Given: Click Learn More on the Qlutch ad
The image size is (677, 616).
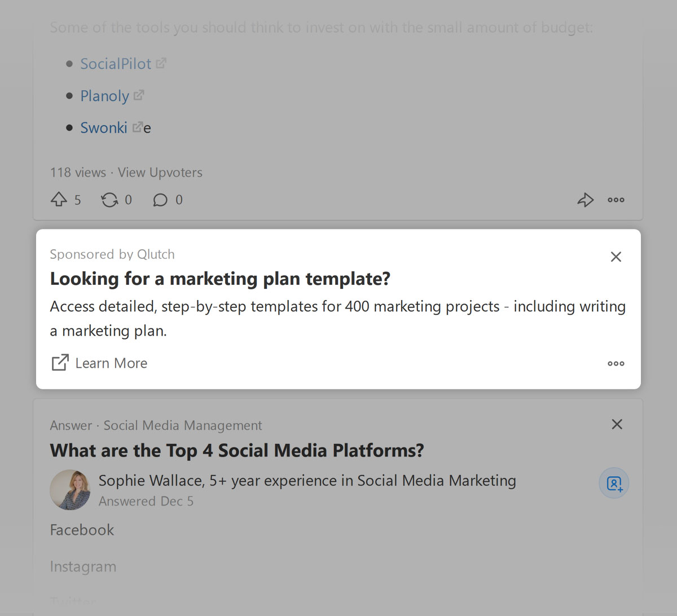Looking at the screenshot, I should click(x=111, y=363).
